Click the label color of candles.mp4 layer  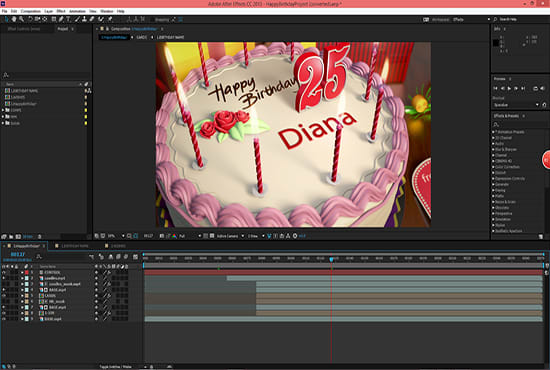click(27, 278)
